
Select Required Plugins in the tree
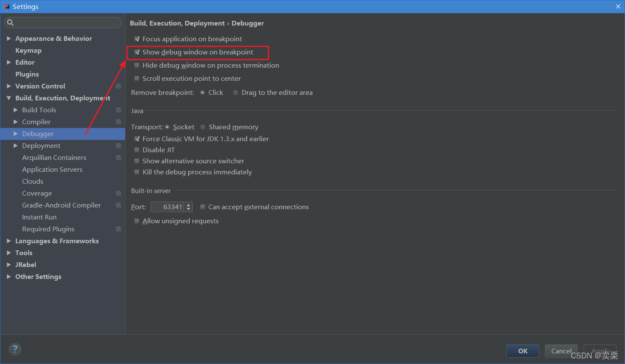click(x=48, y=229)
